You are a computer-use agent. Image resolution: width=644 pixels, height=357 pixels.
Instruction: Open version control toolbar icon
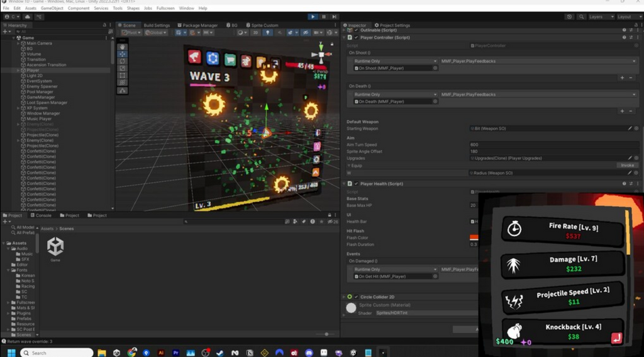39,17
